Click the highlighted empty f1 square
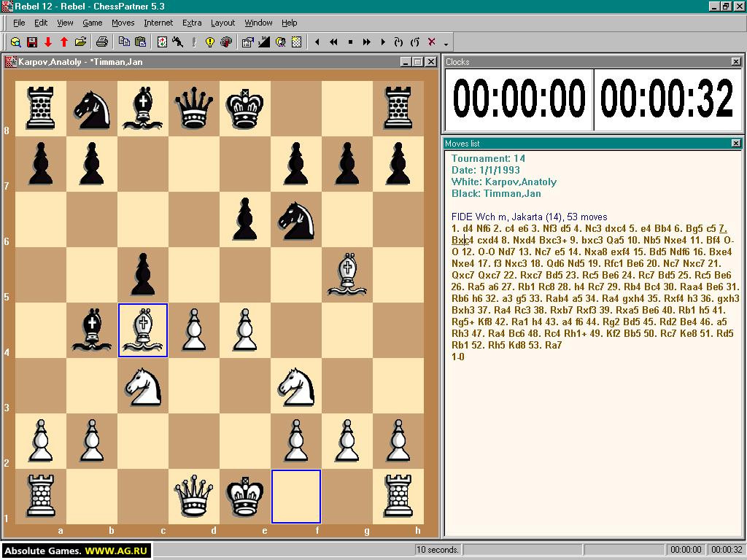The height and width of the screenshot is (560, 747). [x=296, y=496]
